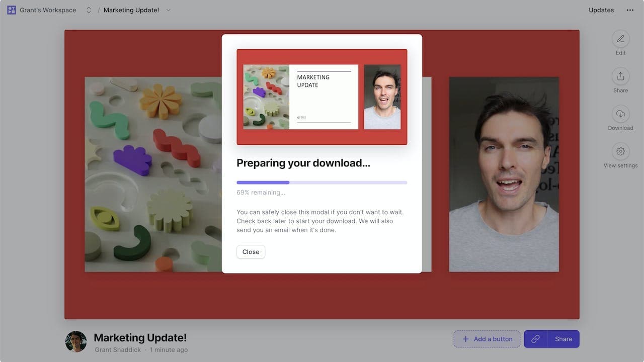Click the workspace logo icon
Image resolution: width=644 pixels, height=362 pixels.
[x=12, y=10]
